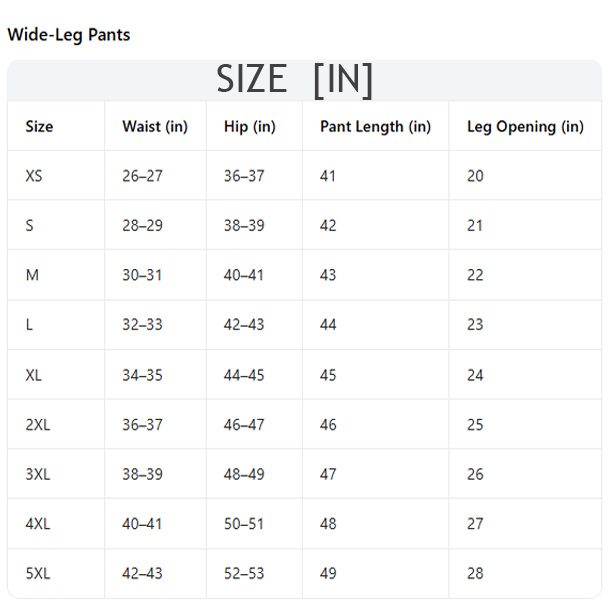Click the 3XL pant length 47

(328, 474)
